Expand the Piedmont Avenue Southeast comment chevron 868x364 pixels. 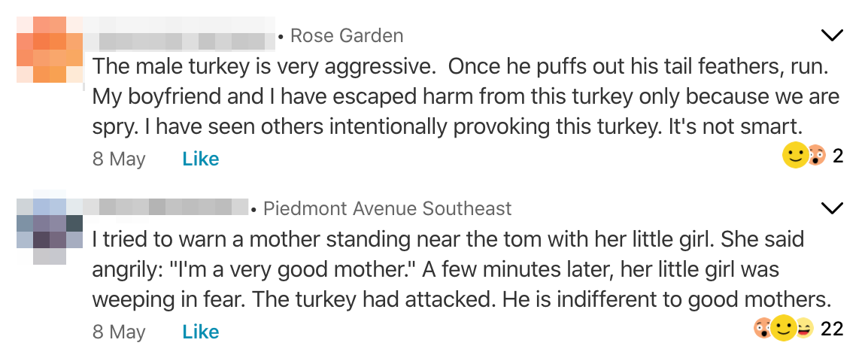click(x=831, y=208)
